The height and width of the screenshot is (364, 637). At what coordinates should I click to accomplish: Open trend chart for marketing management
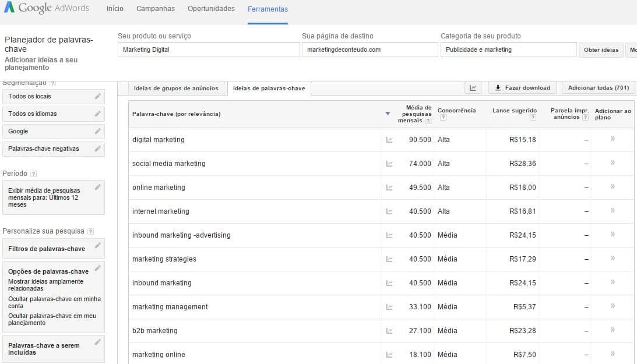tap(389, 307)
